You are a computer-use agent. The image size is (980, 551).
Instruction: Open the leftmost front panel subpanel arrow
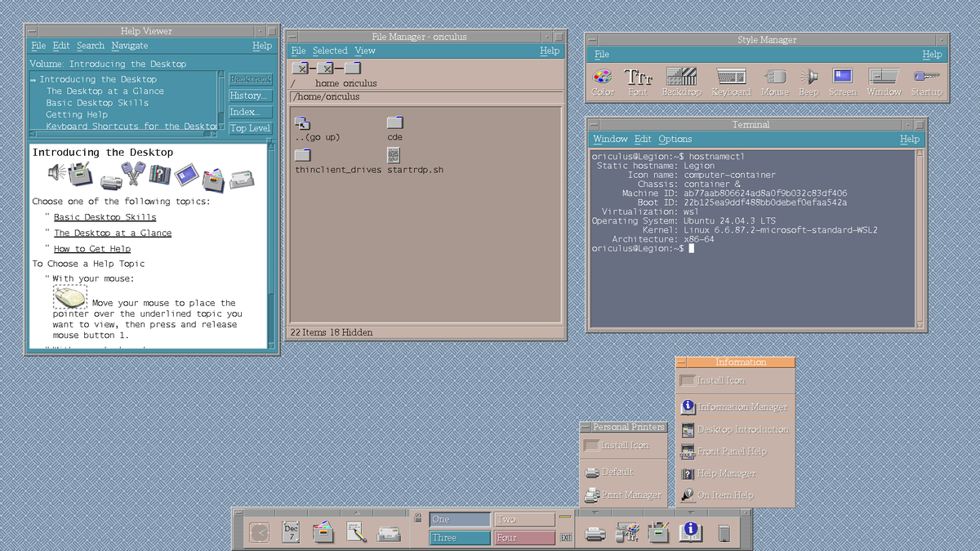point(356,511)
